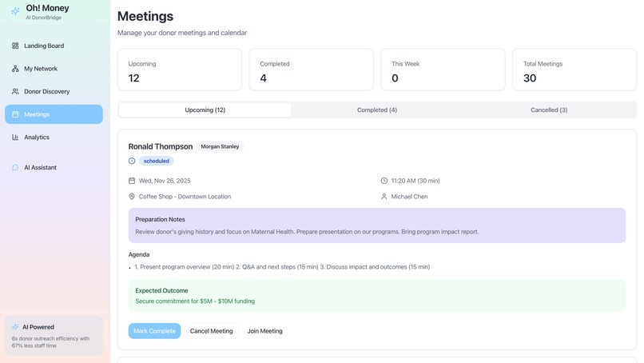Click the location pin icon for Coffee Shop
This screenshot has height=363, width=644.
(x=132, y=197)
